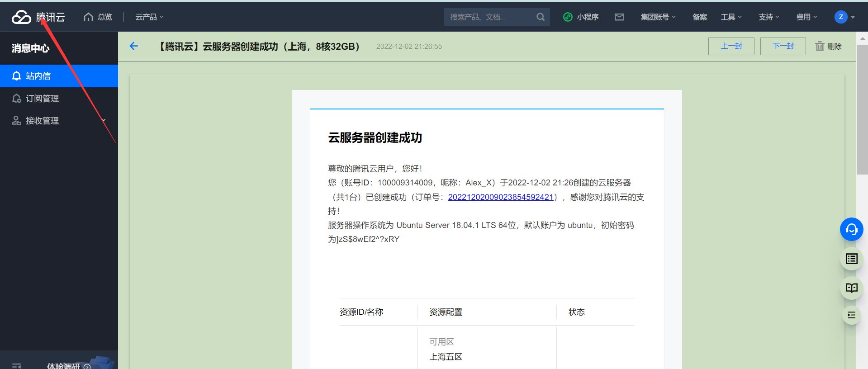Expand the 工具 dropdown
This screenshot has width=868, height=369.
coord(731,17)
